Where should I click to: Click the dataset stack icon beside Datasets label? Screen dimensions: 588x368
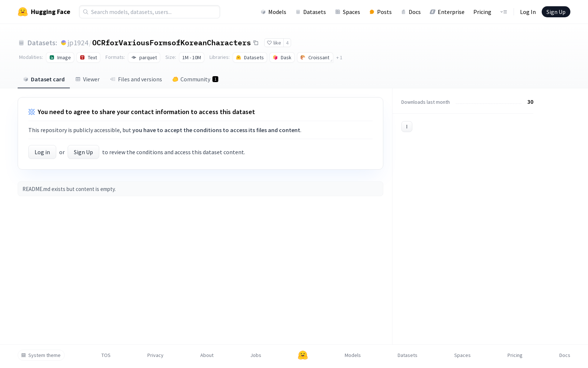tap(21, 43)
